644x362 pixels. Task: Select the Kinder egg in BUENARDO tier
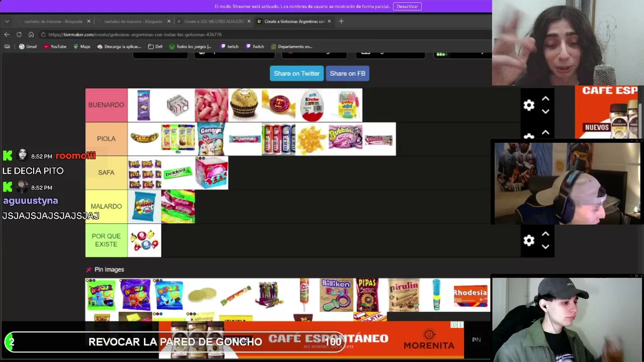pyautogui.click(x=312, y=105)
